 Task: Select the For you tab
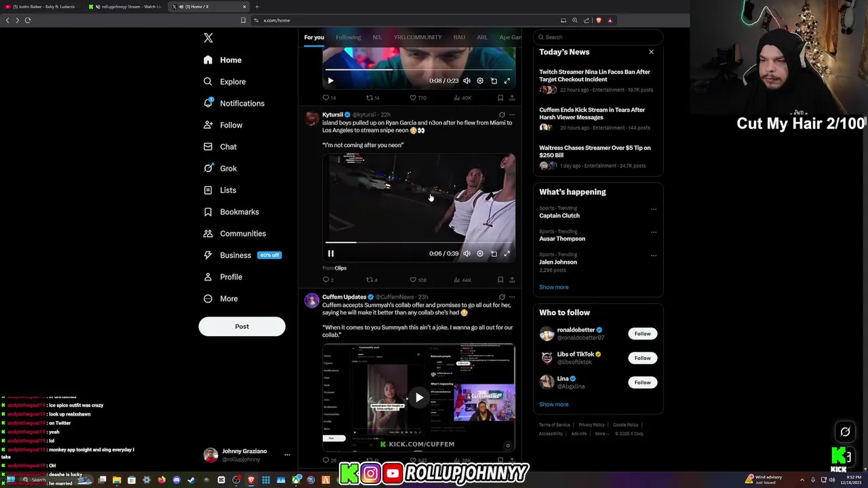(314, 37)
